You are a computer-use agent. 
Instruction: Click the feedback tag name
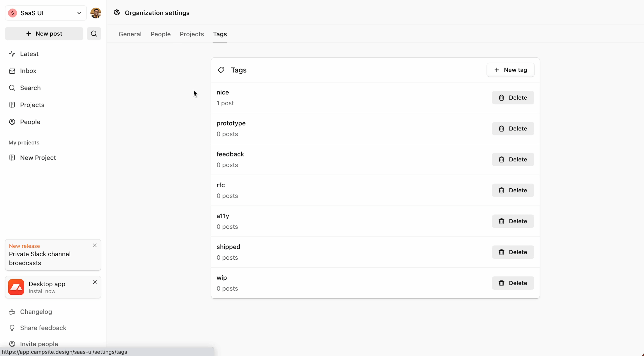tap(230, 154)
